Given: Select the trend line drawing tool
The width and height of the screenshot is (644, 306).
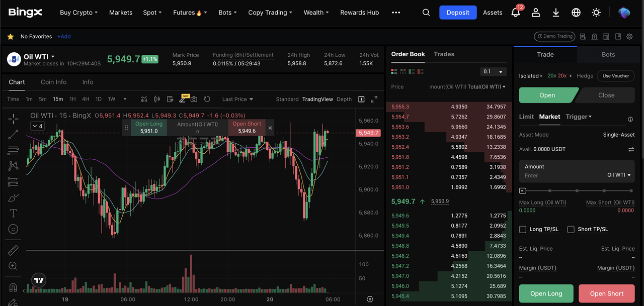Looking at the screenshot, I should tap(14, 134).
